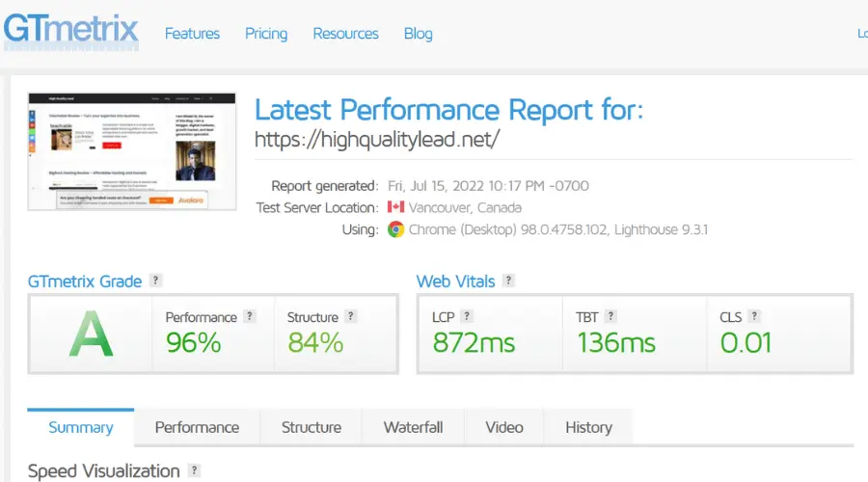The image size is (868, 482).
Task: Click the Chrome browser icon
Action: (x=395, y=229)
